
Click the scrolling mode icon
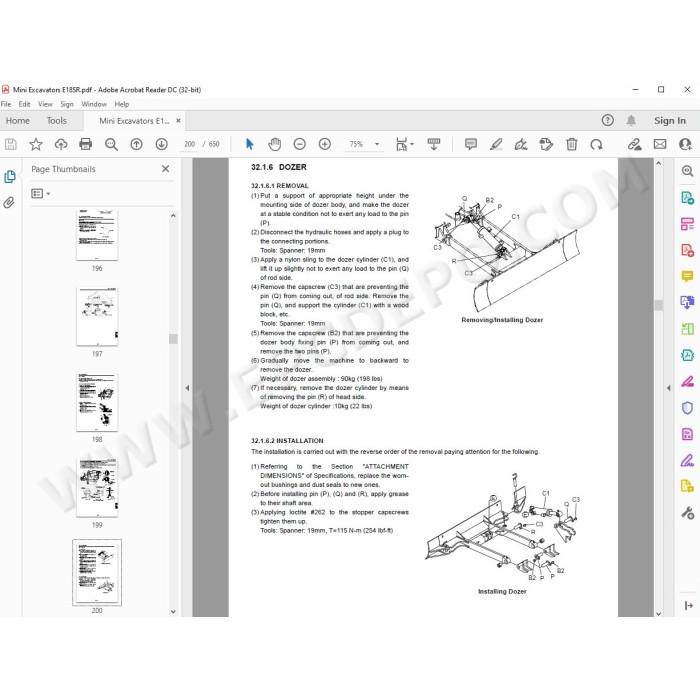click(x=433, y=144)
